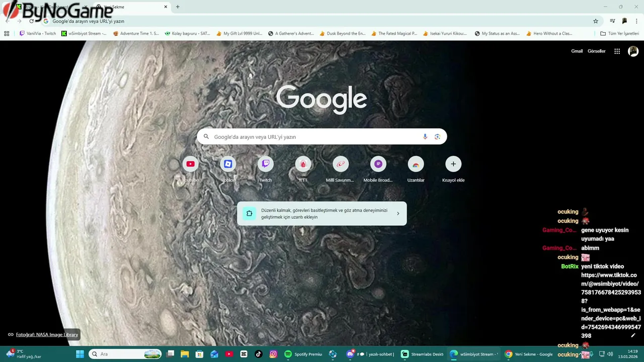Open Fotoğraf: NASA Image Library link

coord(47,335)
